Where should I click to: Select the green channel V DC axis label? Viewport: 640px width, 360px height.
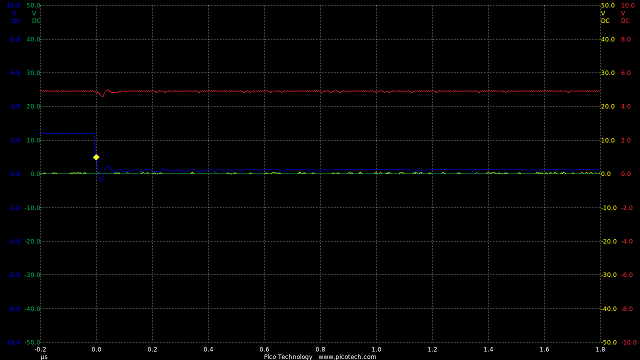[x=36, y=17]
